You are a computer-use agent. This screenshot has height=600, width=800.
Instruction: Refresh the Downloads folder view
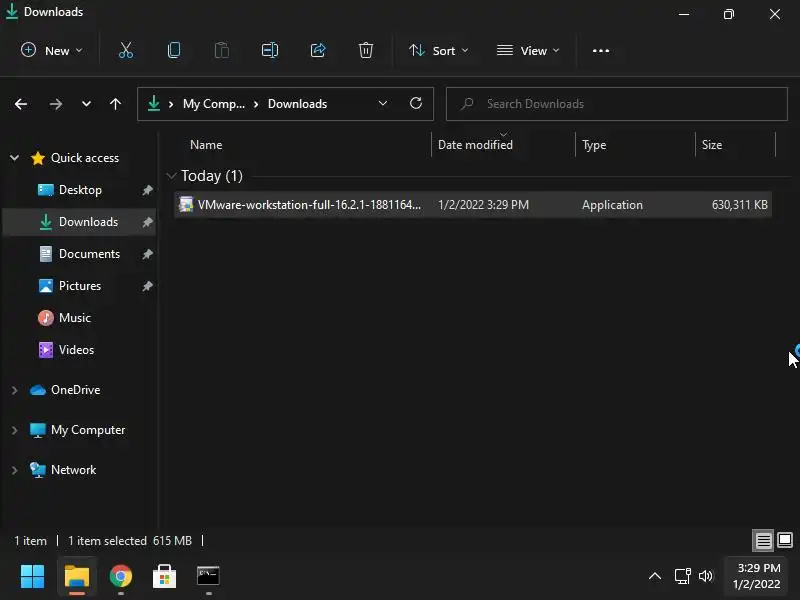click(416, 104)
